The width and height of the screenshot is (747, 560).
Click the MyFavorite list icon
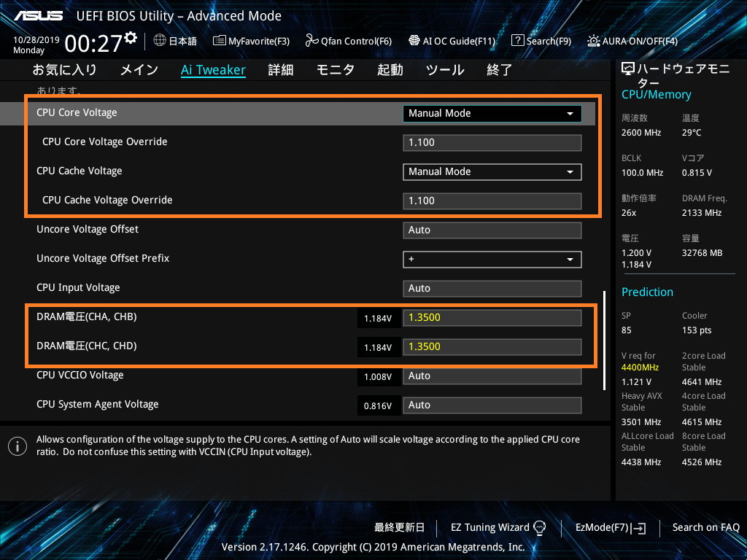tap(219, 41)
